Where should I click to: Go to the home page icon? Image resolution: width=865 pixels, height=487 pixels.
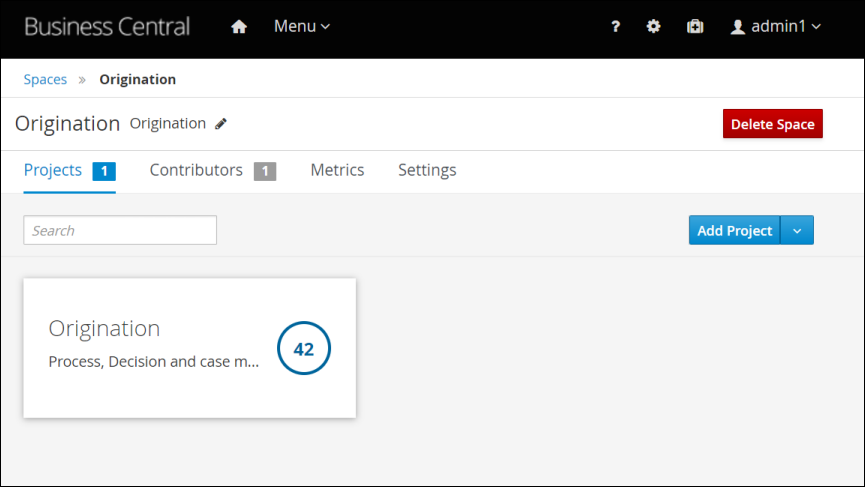click(x=239, y=26)
